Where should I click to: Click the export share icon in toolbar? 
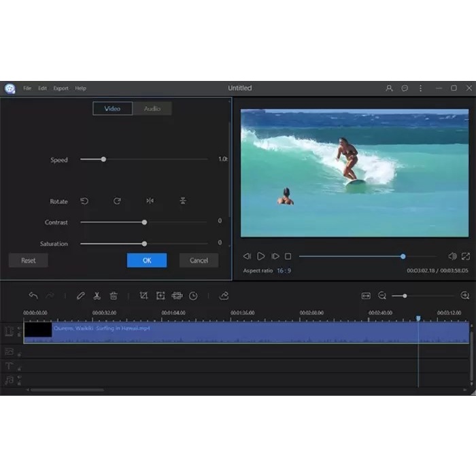(224, 296)
